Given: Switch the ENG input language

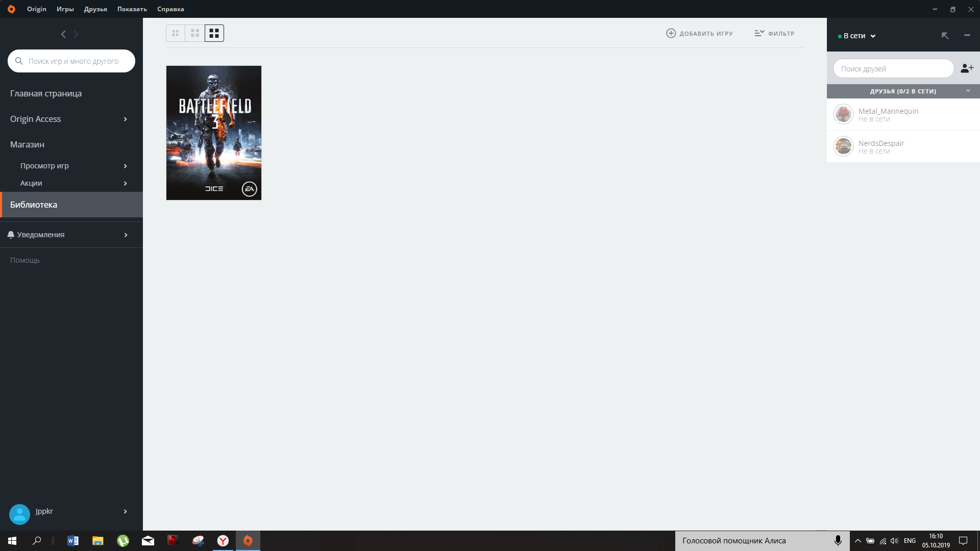Looking at the screenshot, I should click(x=910, y=541).
